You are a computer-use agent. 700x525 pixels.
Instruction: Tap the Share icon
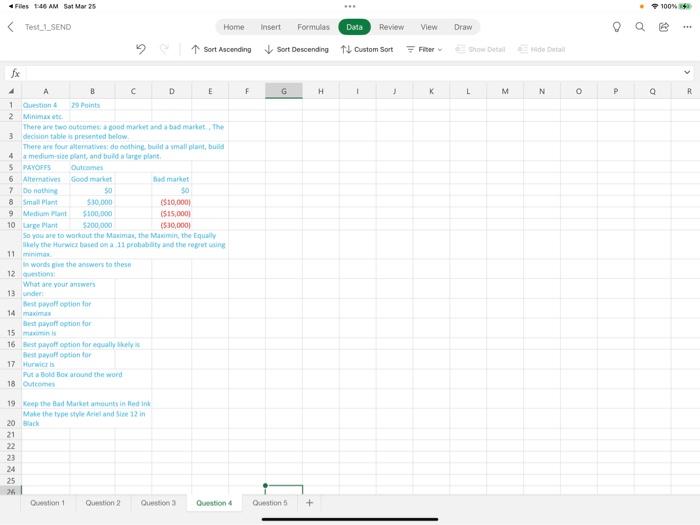(664, 27)
